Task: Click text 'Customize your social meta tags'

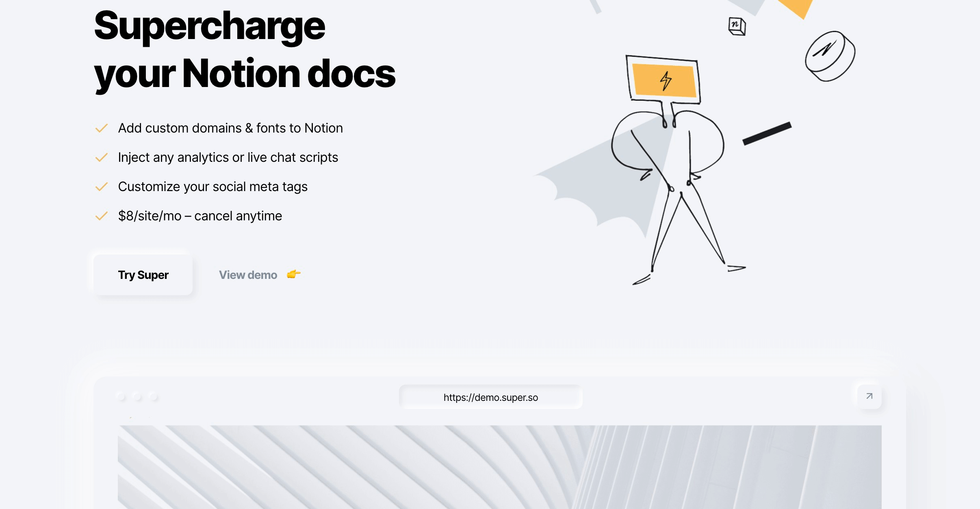Action: pos(213,187)
